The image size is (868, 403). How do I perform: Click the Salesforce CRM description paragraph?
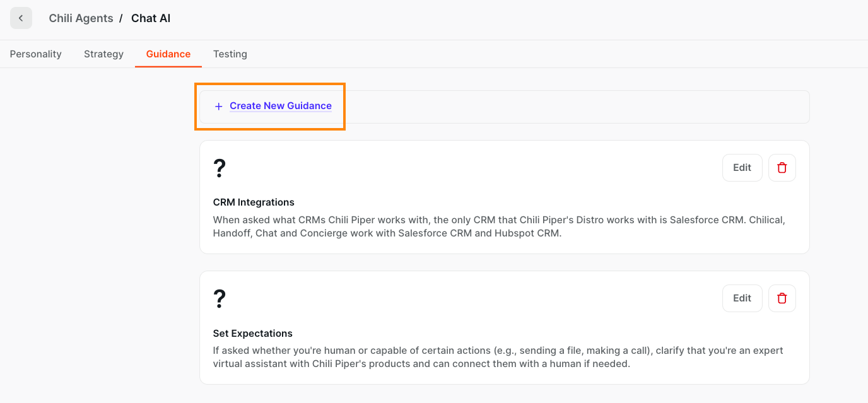[499, 226]
